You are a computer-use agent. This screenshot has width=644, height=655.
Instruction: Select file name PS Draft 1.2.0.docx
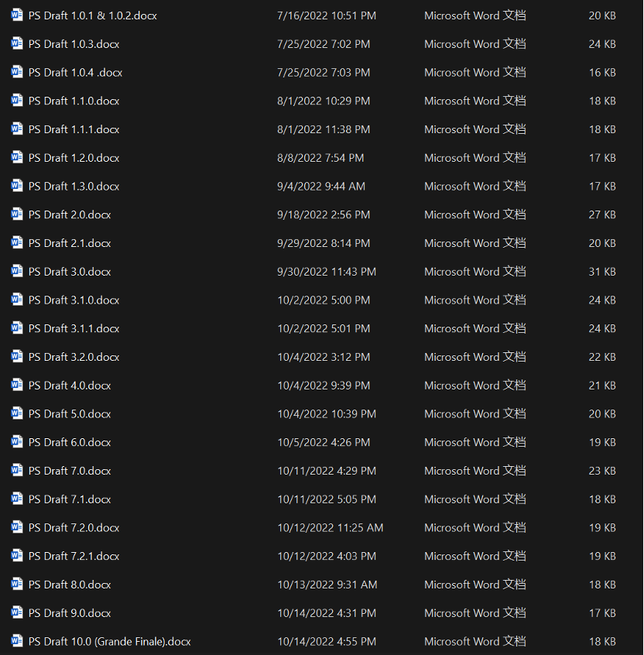pyautogui.click(x=74, y=158)
